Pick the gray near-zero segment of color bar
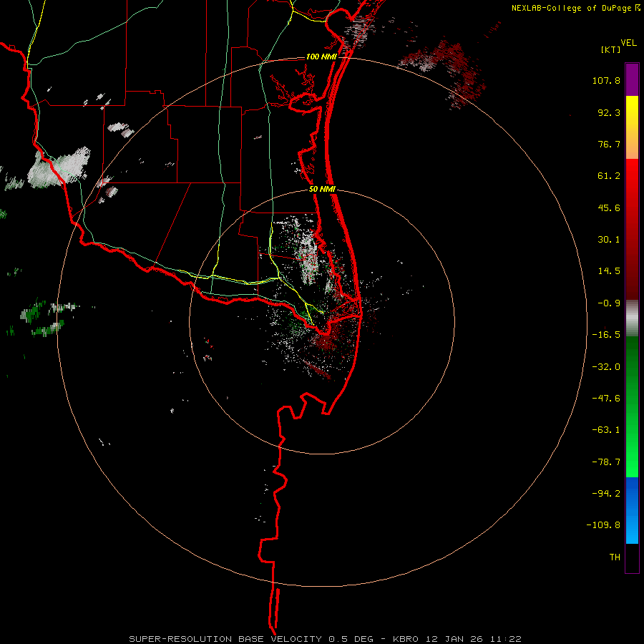This screenshot has width=644, height=644. pyautogui.click(x=632, y=318)
